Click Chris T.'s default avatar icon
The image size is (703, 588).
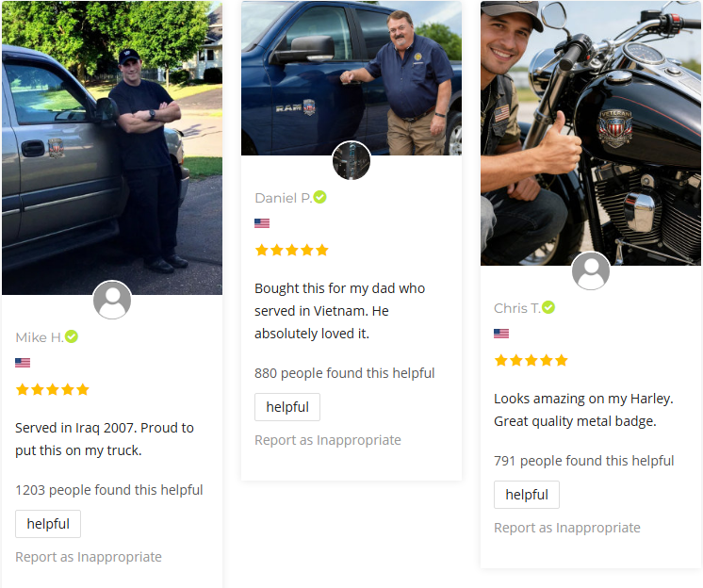591,270
